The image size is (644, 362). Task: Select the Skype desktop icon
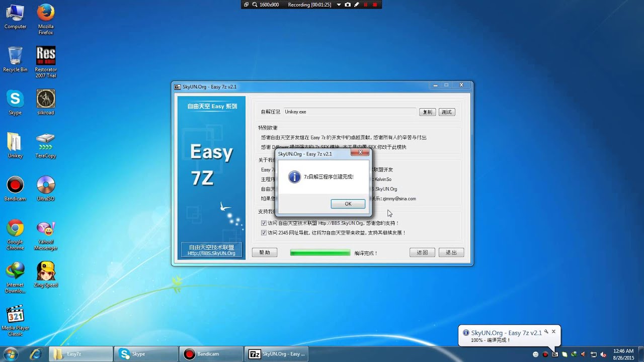tap(15, 103)
